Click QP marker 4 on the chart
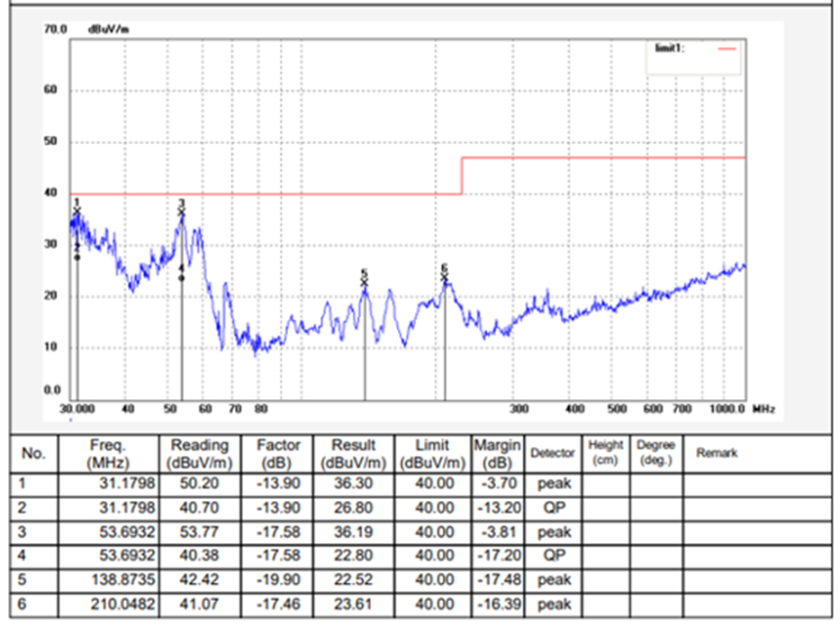Viewport: 840px width, 627px height. point(182,277)
